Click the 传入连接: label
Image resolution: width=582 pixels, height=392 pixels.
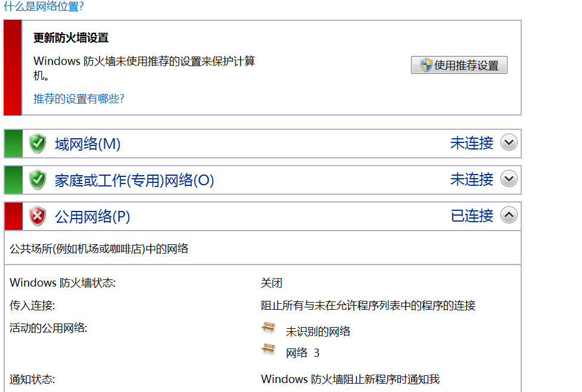tap(32, 306)
